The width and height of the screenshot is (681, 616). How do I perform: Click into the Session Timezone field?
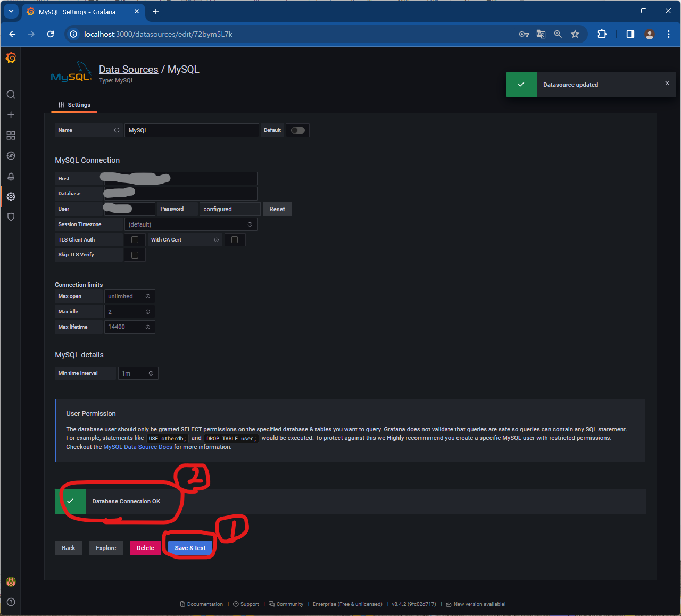(x=190, y=224)
